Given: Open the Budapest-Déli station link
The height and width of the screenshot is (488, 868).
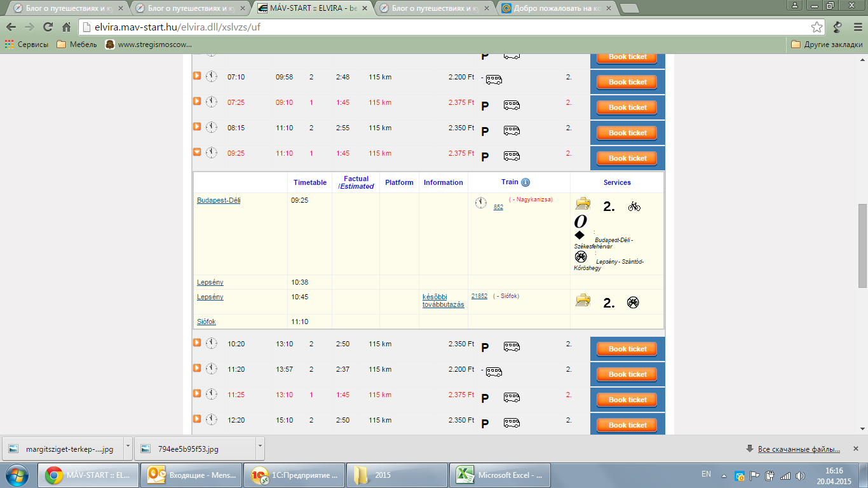Looking at the screenshot, I should click(x=219, y=200).
